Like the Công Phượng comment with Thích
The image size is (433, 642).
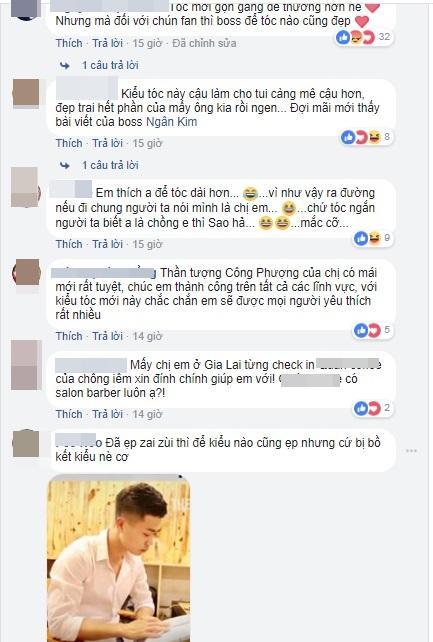pos(69,336)
